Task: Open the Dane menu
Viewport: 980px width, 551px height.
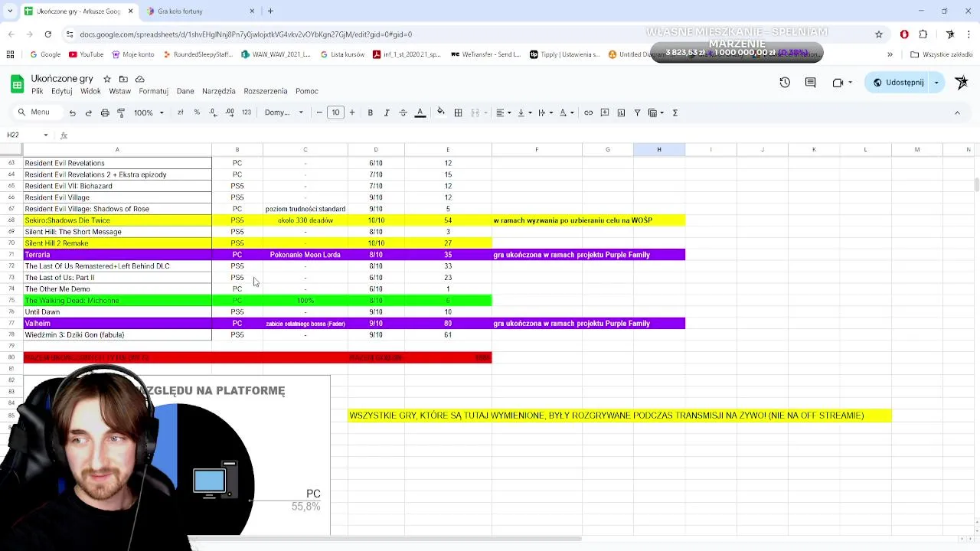Action: tap(185, 91)
